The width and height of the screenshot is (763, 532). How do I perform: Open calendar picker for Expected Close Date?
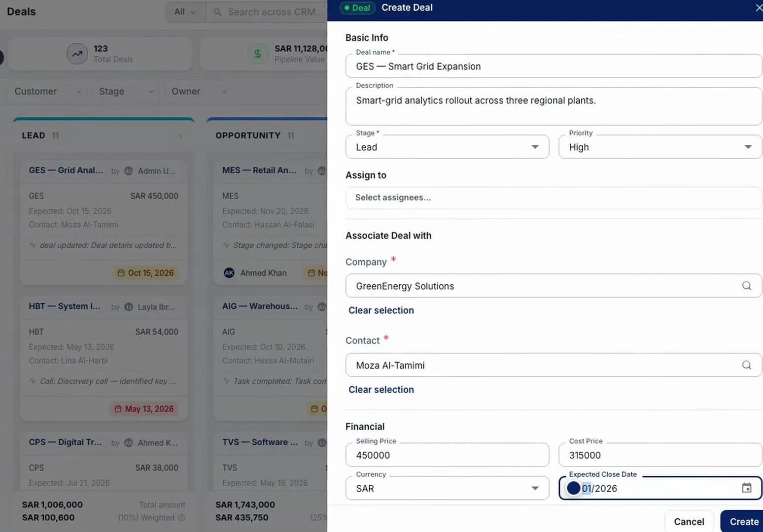click(747, 488)
